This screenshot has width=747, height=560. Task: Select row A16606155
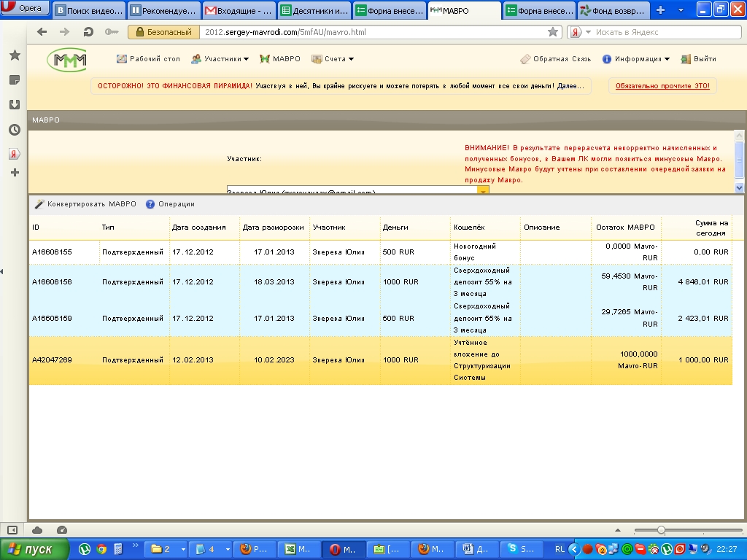pyautogui.click(x=381, y=252)
